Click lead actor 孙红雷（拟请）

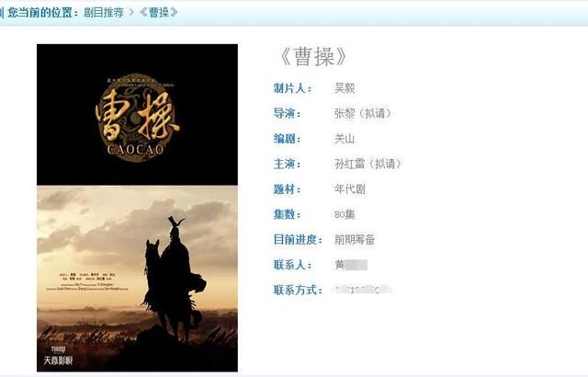coord(367,164)
